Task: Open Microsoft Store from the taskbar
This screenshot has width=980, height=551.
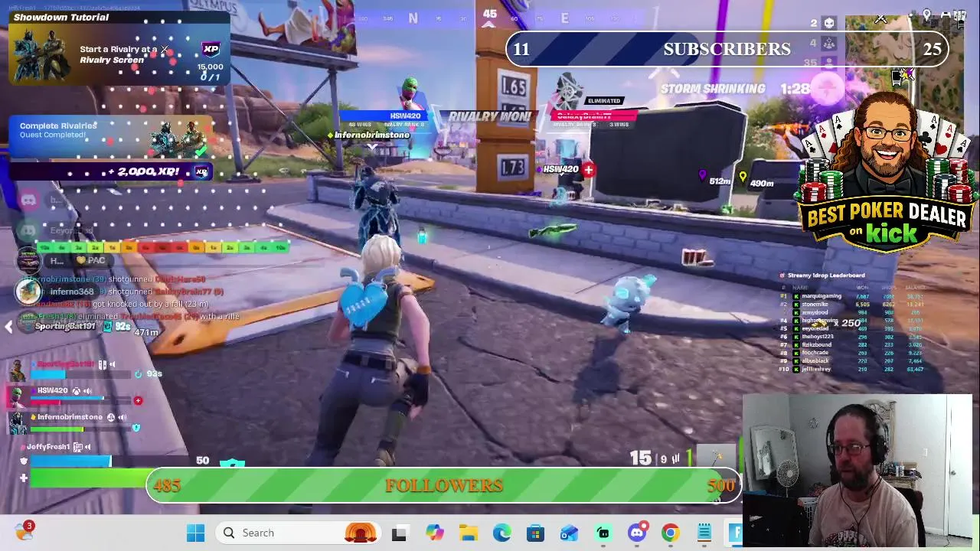Action: 535,533
